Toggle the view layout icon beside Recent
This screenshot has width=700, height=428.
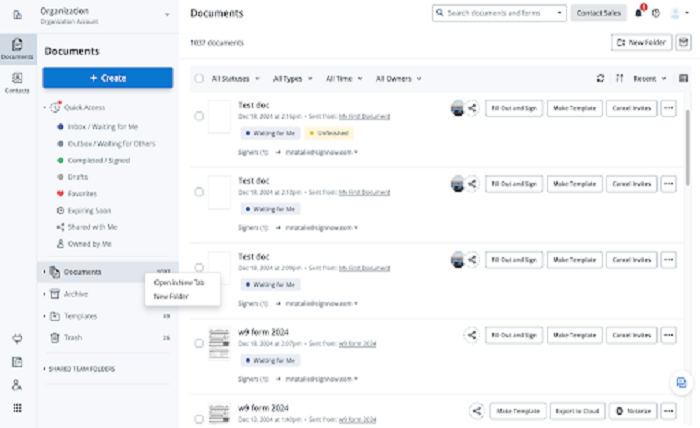683,79
